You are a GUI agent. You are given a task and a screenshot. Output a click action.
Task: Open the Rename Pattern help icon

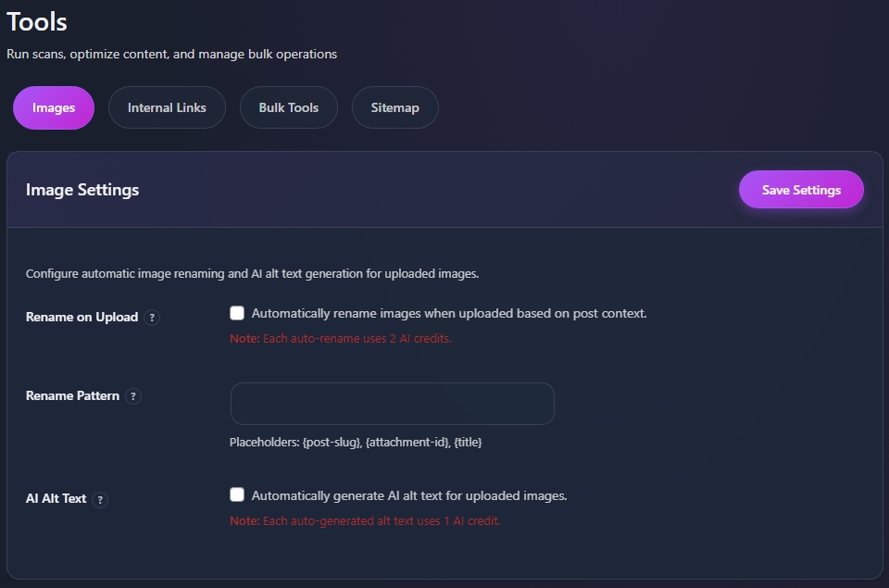click(x=132, y=396)
